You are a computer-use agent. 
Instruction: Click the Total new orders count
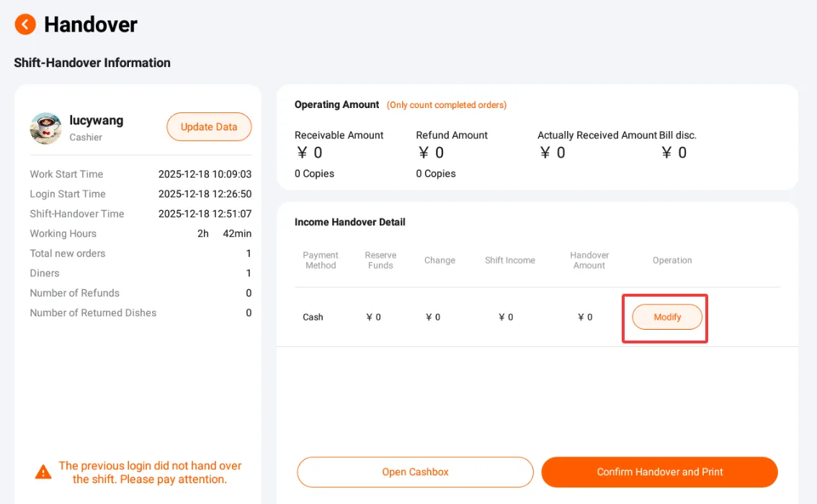tap(249, 253)
